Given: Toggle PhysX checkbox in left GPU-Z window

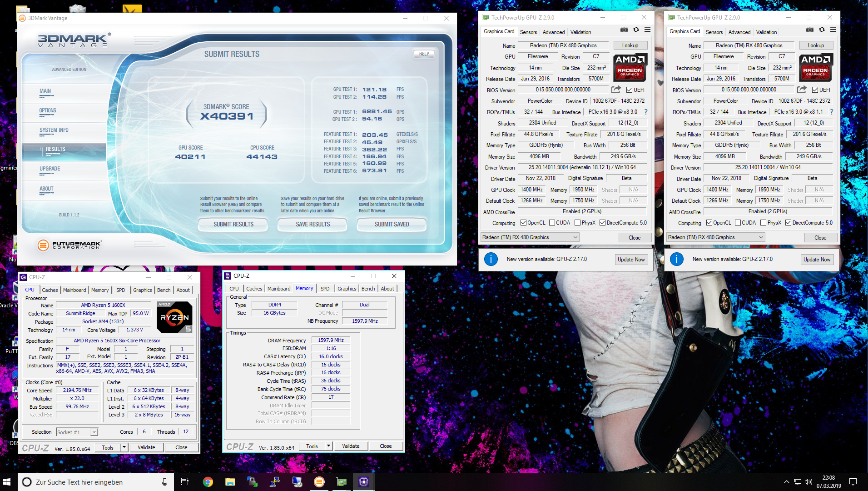Looking at the screenshot, I should pos(577,223).
